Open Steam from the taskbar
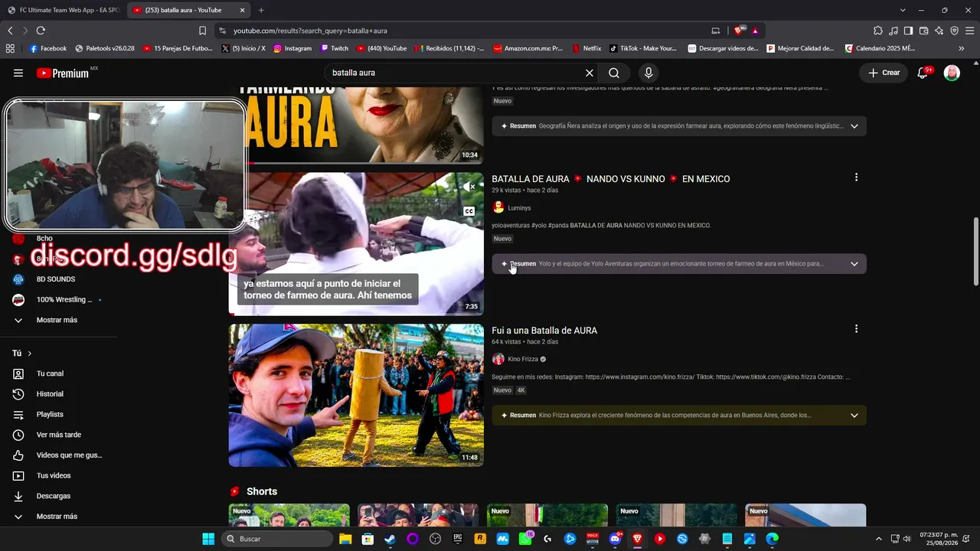The height and width of the screenshot is (551, 980). [390, 539]
